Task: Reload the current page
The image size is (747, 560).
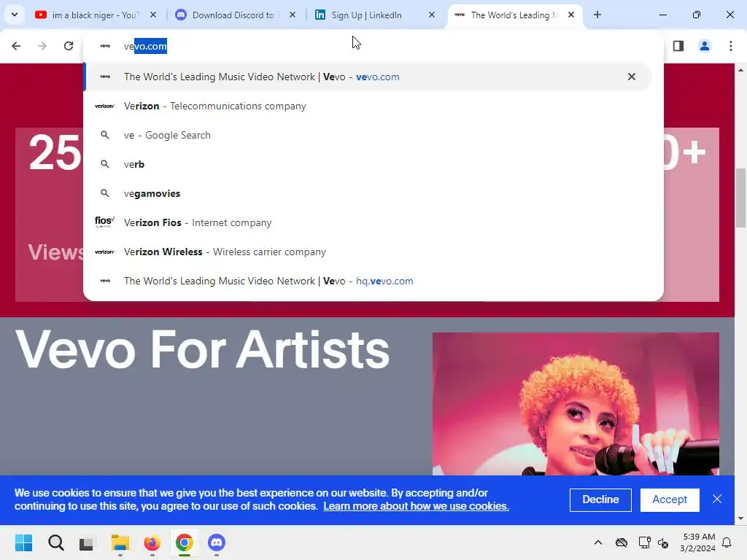Action: [69, 46]
